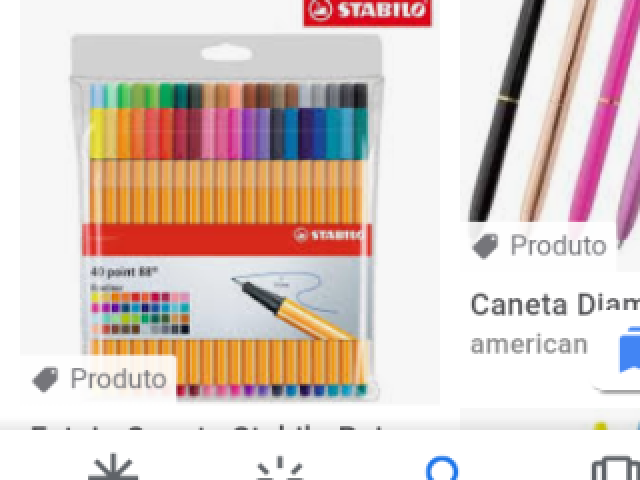Click the color chart grid on the package
Image resolution: width=640 pixels, height=480 pixels.
click(140, 313)
